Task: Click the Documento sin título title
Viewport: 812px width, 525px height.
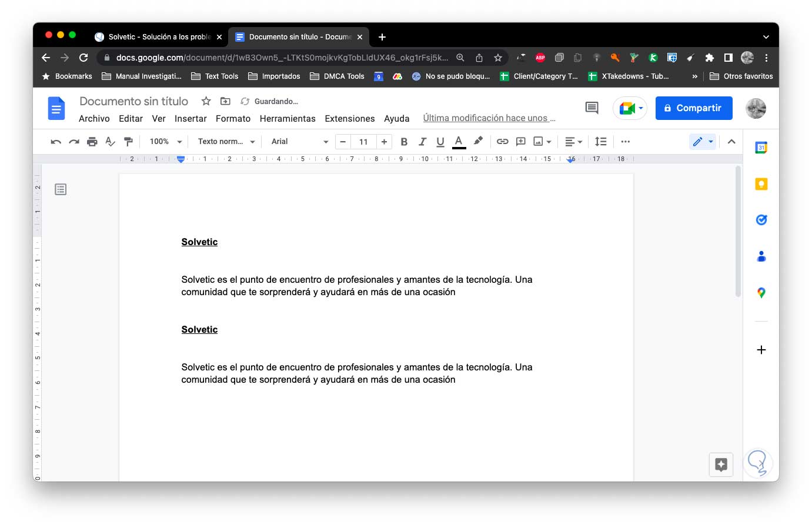Action: coord(133,101)
